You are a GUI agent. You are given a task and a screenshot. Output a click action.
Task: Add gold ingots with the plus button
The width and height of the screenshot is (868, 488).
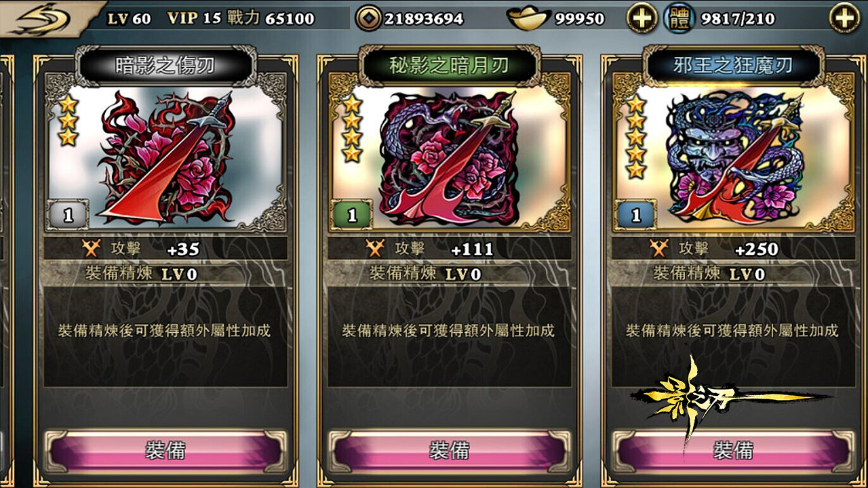click(642, 18)
